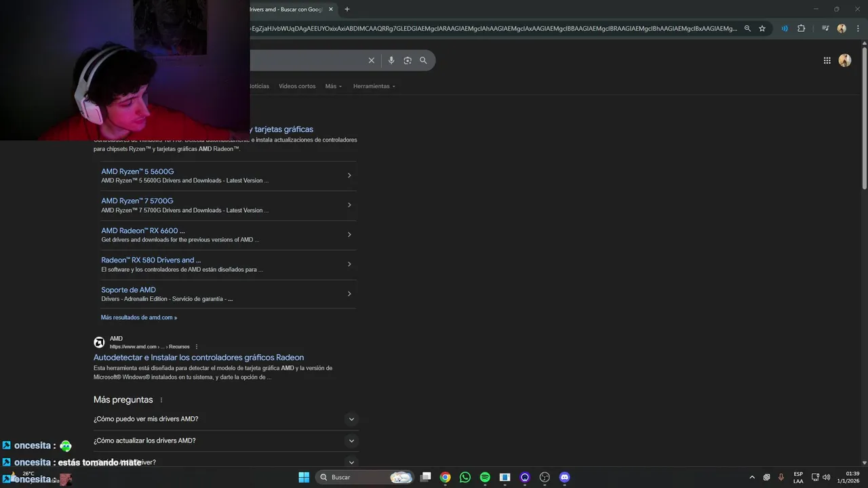The width and height of the screenshot is (868, 488).
Task: Close the drivers amd search tab
Action: click(x=331, y=9)
